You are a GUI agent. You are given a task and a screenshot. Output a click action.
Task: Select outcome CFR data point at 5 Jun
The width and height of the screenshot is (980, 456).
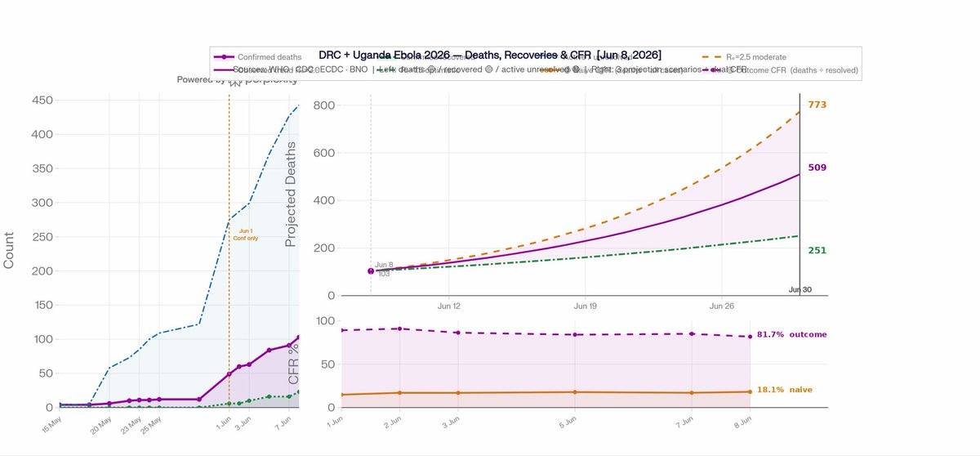(x=576, y=335)
